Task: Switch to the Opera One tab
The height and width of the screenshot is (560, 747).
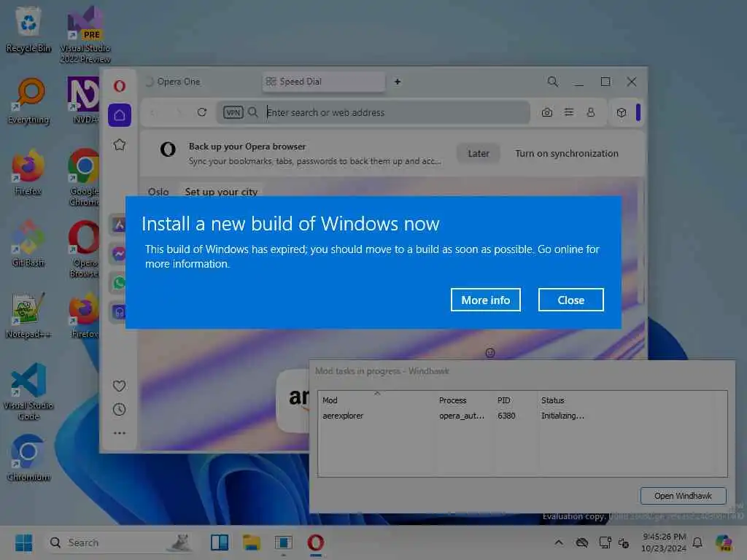Action: click(x=200, y=82)
